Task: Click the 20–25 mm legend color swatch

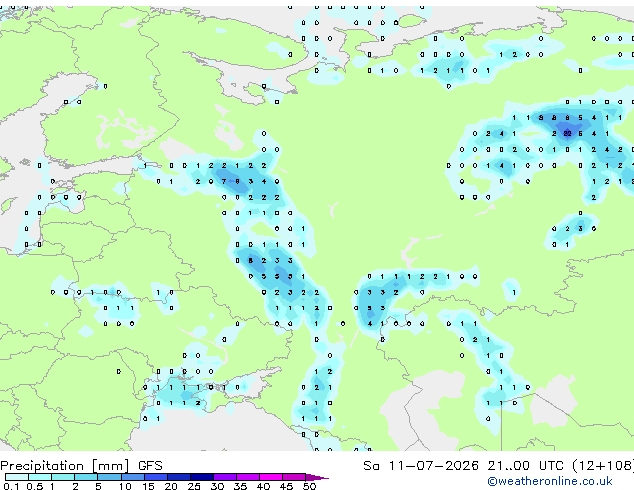Action: (179, 477)
